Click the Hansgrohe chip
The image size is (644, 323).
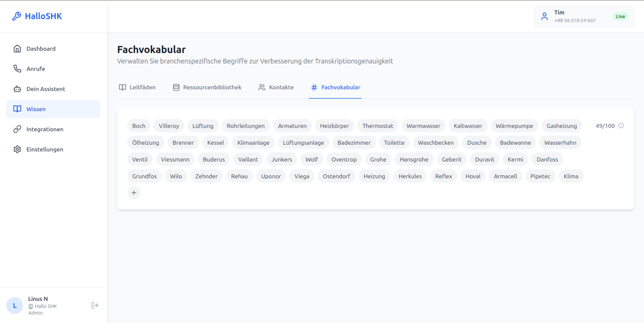coord(414,159)
